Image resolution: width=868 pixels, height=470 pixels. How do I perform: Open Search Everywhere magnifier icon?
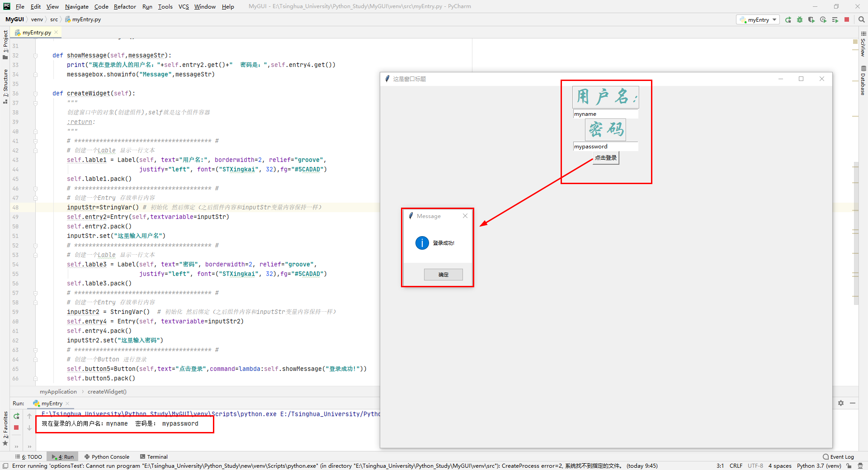[x=861, y=19]
